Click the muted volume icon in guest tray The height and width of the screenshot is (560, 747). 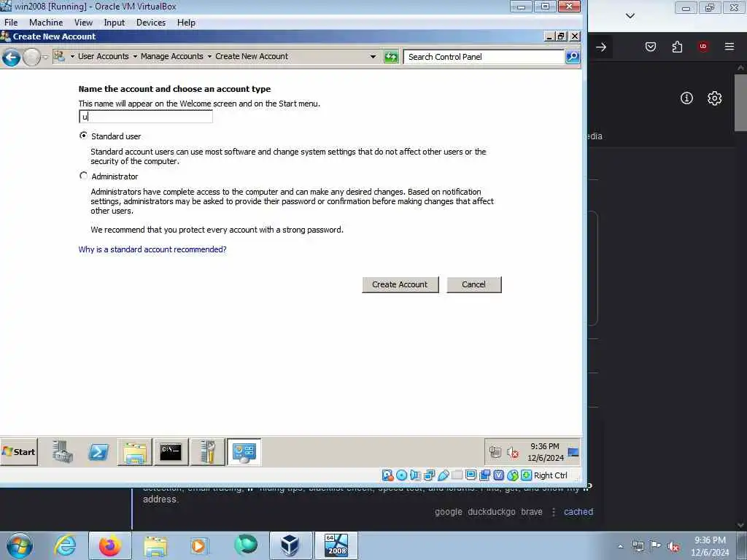pyautogui.click(x=513, y=452)
